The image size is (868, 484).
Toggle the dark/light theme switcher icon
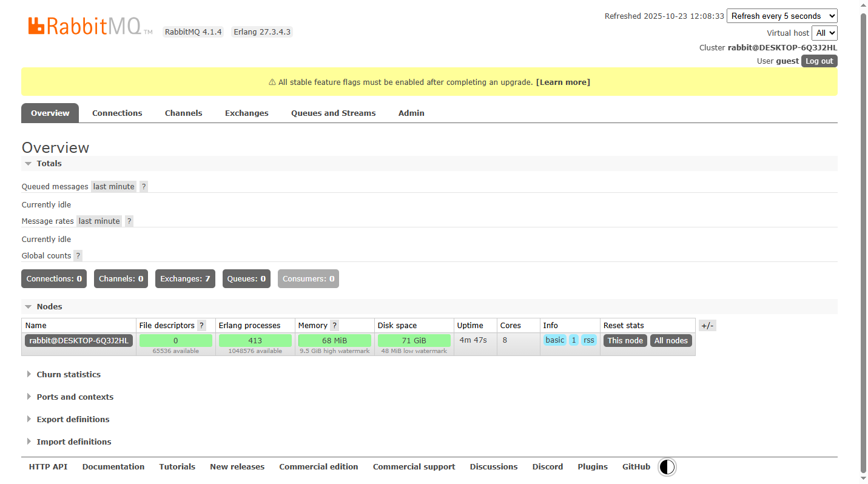pyautogui.click(x=667, y=466)
